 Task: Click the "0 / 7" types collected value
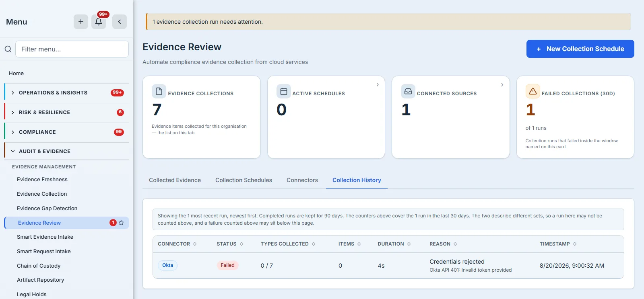pyautogui.click(x=267, y=266)
